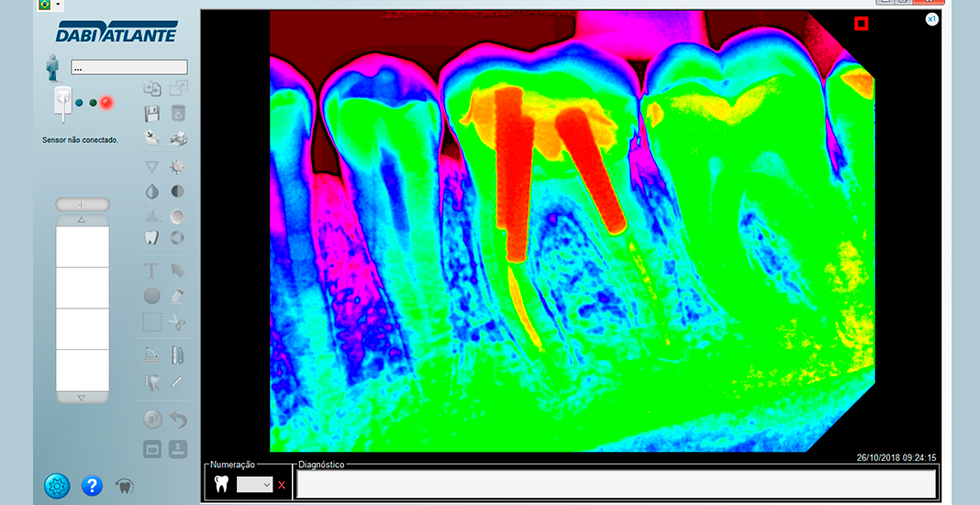This screenshot has height=505, width=980.
Task: Select the ruler with clip calibration tool
Action: pos(178,355)
